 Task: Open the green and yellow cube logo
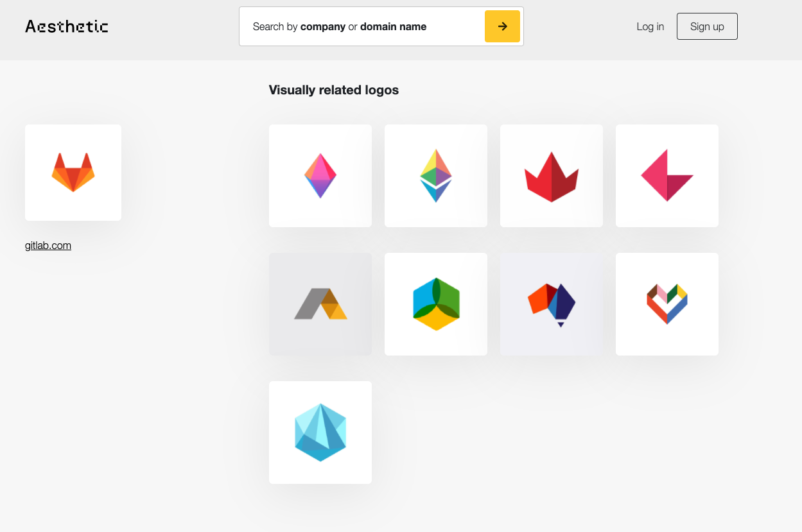click(435, 304)
